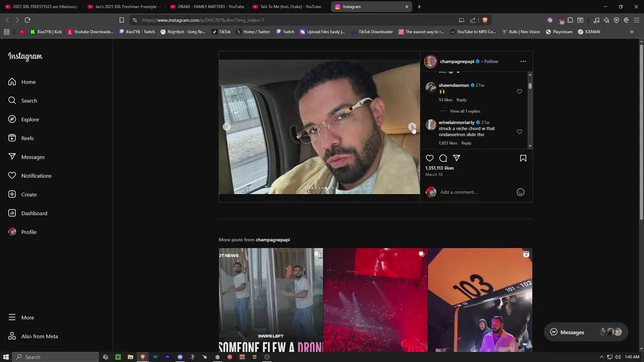
Task: Open the Explore page
Action: click(x=24, y=119)
